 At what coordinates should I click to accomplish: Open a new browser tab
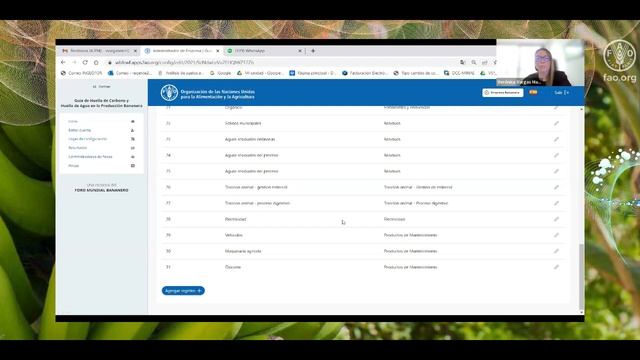(x=313, y=51)
